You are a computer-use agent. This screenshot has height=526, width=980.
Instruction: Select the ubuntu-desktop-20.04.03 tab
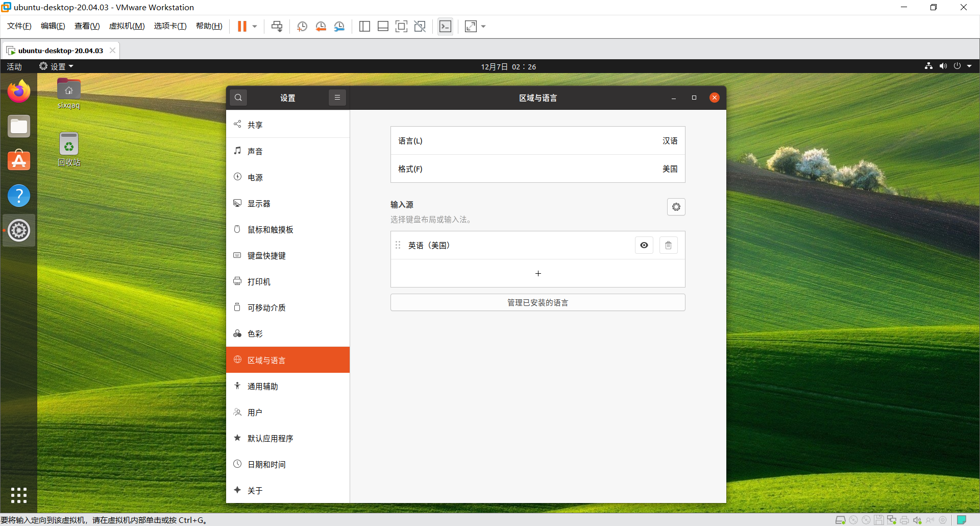click(59, 50)
